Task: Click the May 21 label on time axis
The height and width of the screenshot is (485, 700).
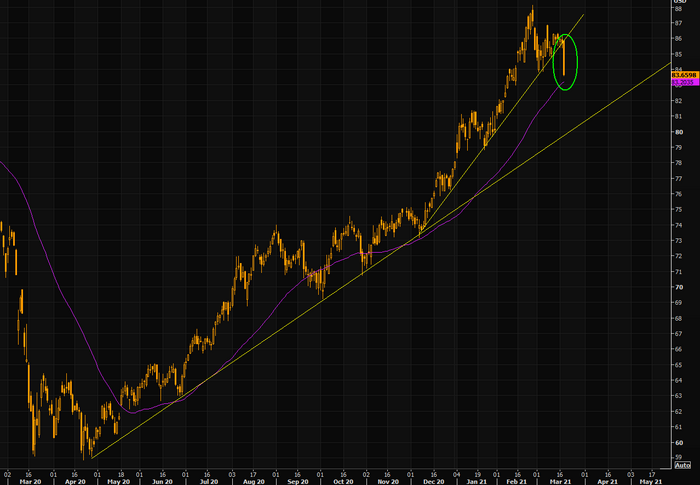Action: click(x=651, y=481)
